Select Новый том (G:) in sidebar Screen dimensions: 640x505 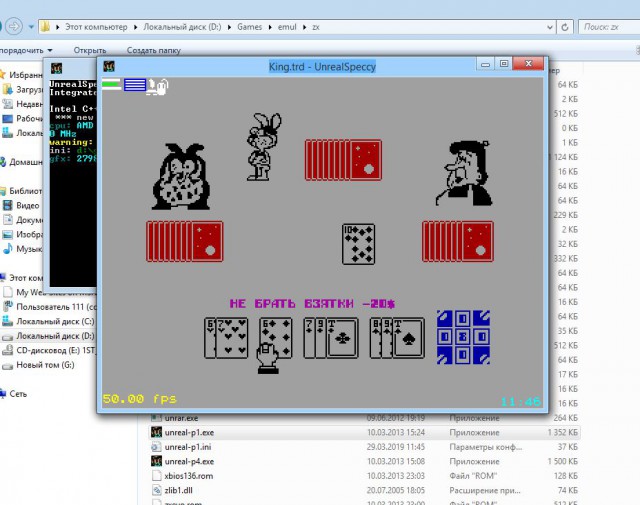click(38, 365)
